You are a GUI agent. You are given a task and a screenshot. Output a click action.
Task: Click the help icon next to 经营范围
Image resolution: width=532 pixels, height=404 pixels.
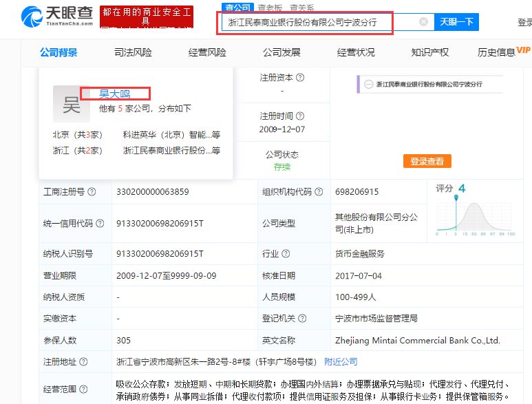pos(83,389)
